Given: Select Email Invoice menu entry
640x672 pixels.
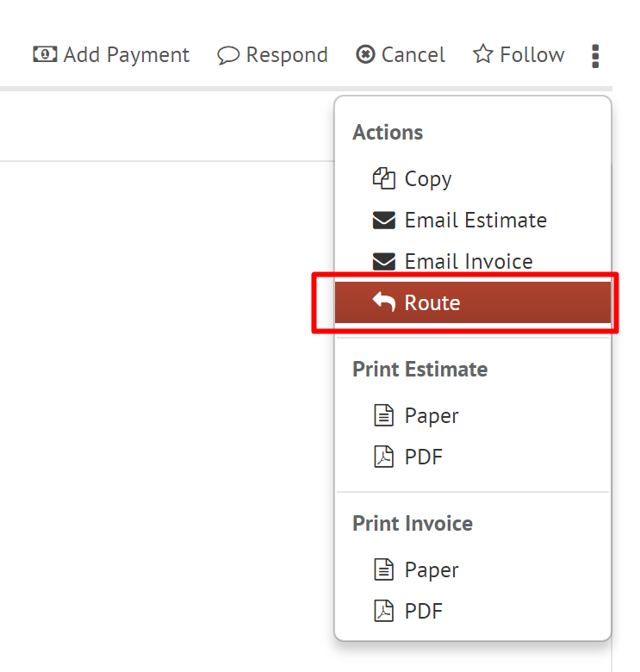Looking at the screenshot, I should (x=469, y=262).
